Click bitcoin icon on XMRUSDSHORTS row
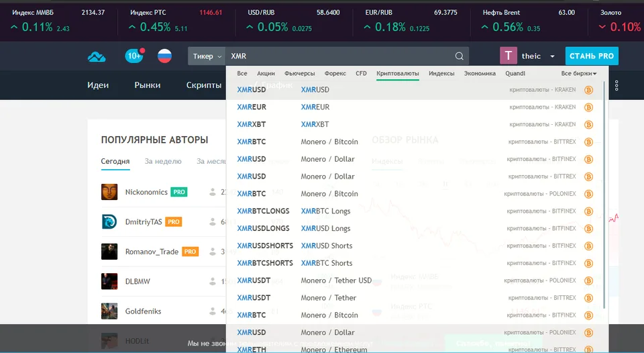This screenshot has height=353, width=644. 588,246
